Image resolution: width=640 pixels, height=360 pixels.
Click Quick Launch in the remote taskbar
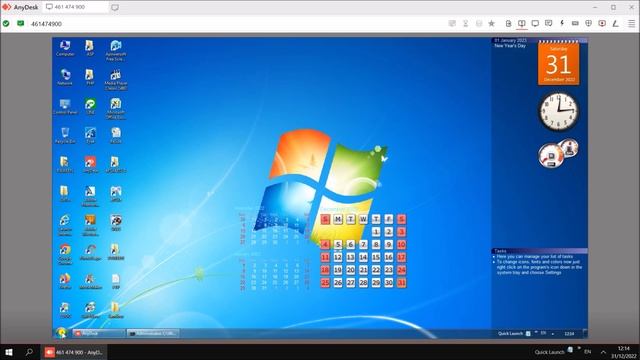pyautogui.click(x=510, y=333)
